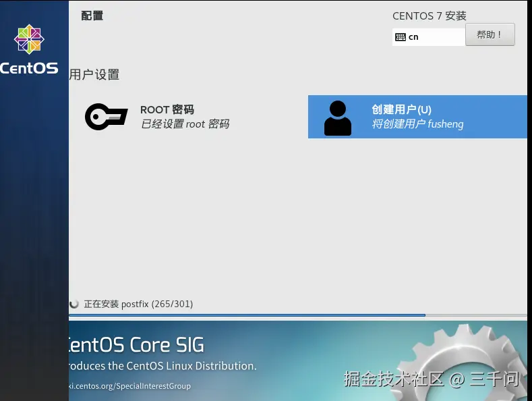
Task: Click 正在安装 postfix (265/301) status
Action: [x=138, y=304]
